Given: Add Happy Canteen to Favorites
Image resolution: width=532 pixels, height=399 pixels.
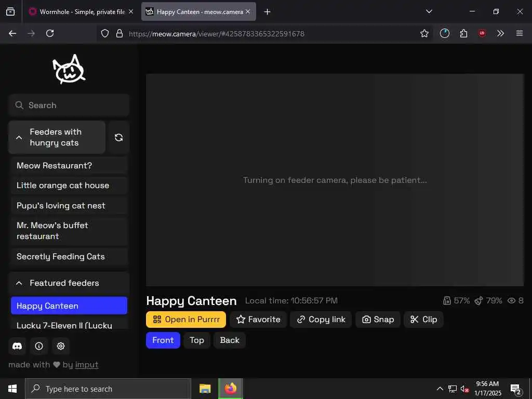Looking at the screenshot, I should pos(258,320).
